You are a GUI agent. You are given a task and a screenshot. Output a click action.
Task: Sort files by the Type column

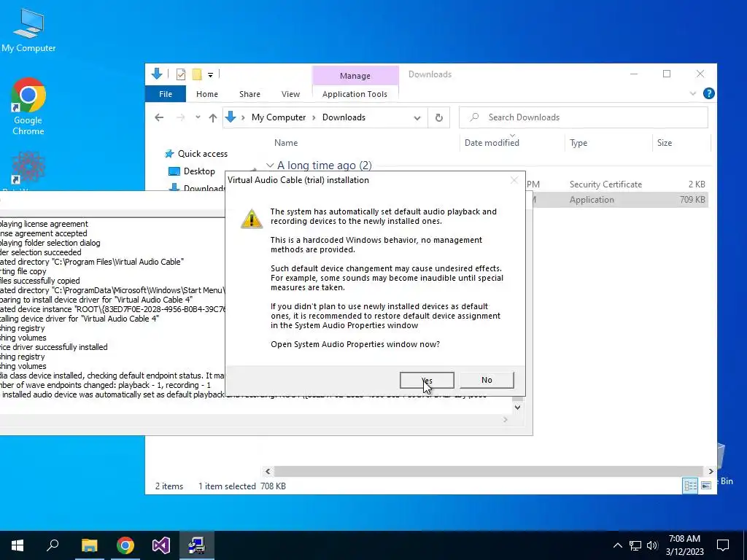(x=578, y=143)
